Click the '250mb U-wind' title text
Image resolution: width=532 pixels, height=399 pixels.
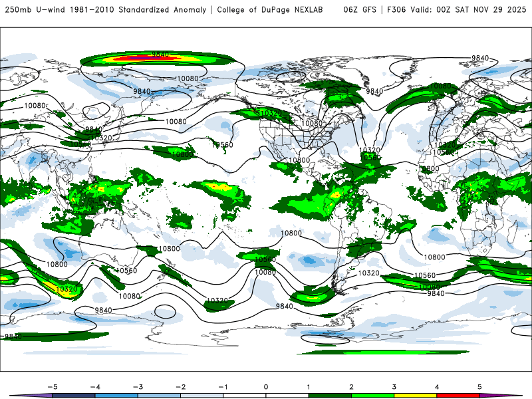tap(36, 9)
